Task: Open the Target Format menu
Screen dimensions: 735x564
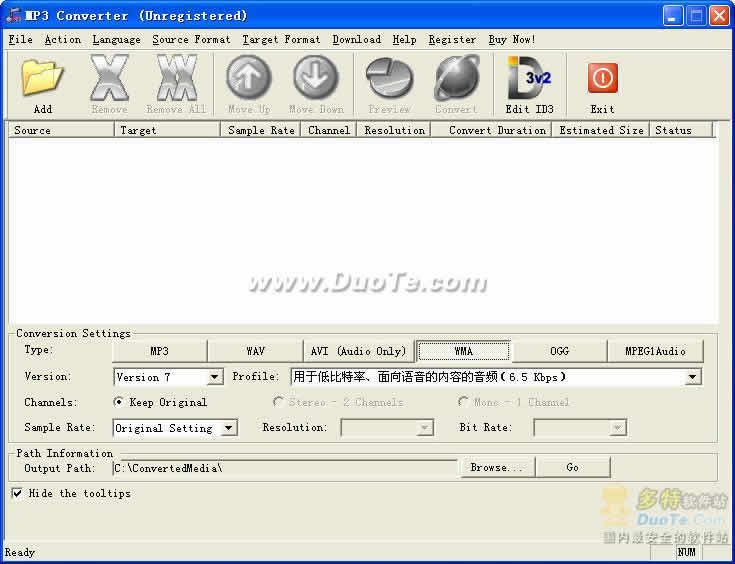Action: click(x=281, y=40)
